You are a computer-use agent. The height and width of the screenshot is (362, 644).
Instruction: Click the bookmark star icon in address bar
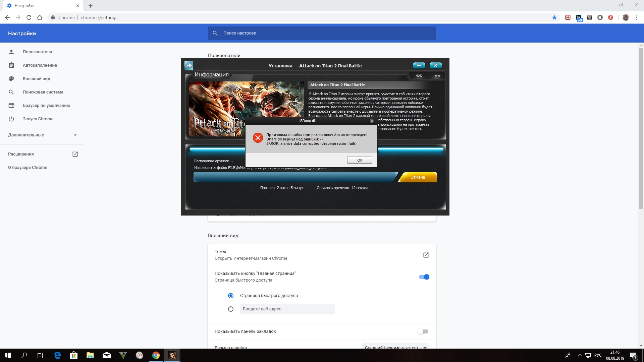coord(554,17)
